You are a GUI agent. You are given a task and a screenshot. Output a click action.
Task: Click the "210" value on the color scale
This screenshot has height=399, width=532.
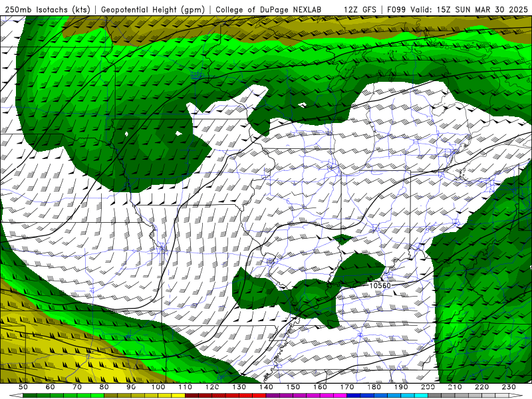455,387
